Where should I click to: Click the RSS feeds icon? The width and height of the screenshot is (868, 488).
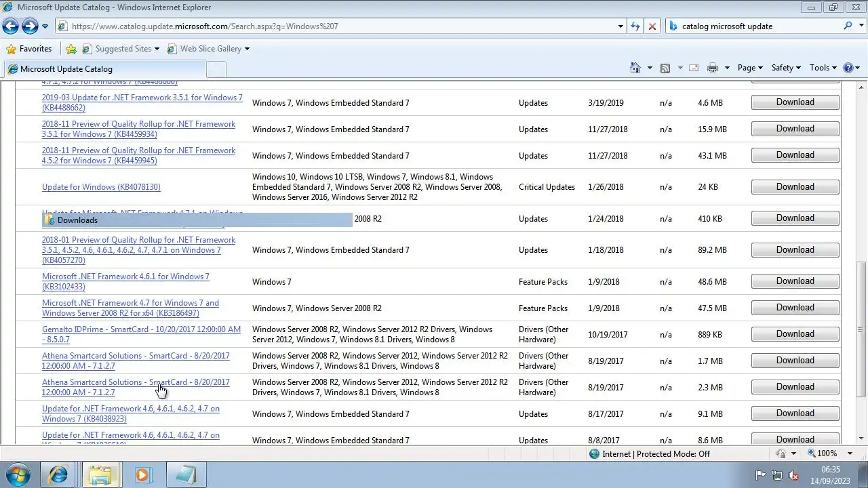tap(665, 68)
